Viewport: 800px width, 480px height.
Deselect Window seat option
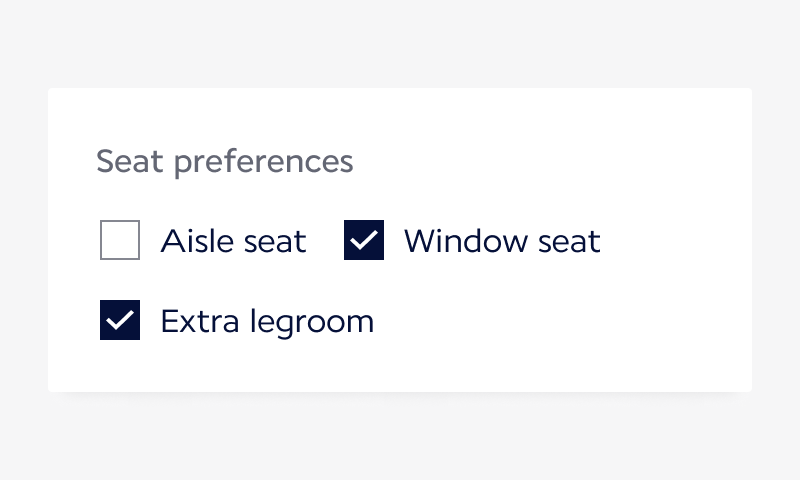point(364,241)
